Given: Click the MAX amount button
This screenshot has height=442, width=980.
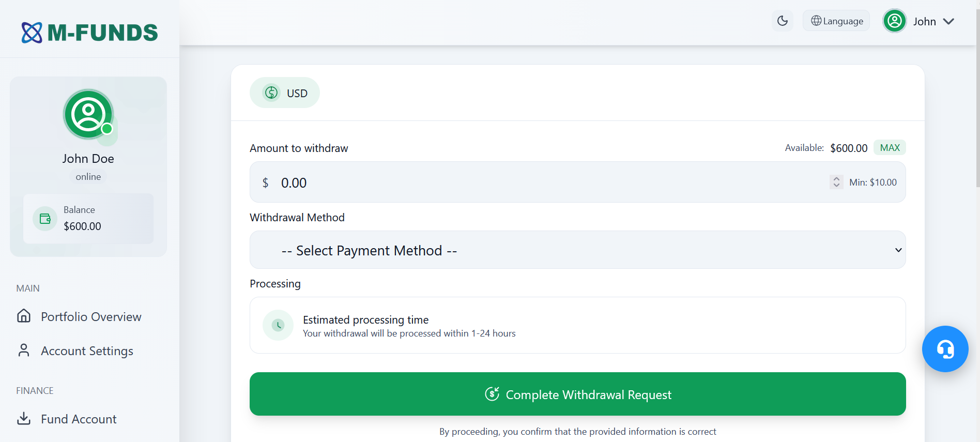Looking at the screenshot, I should tap(890, 148).
